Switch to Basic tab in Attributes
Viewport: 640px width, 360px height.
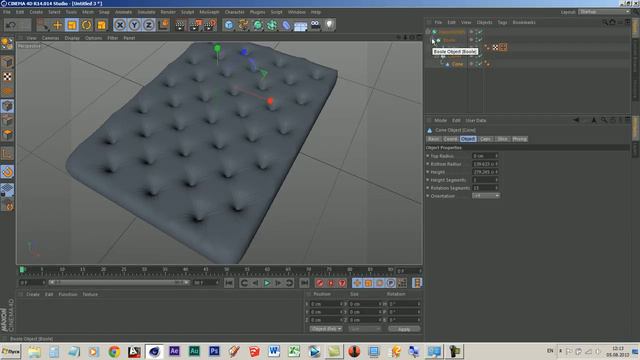click(433, 139)
